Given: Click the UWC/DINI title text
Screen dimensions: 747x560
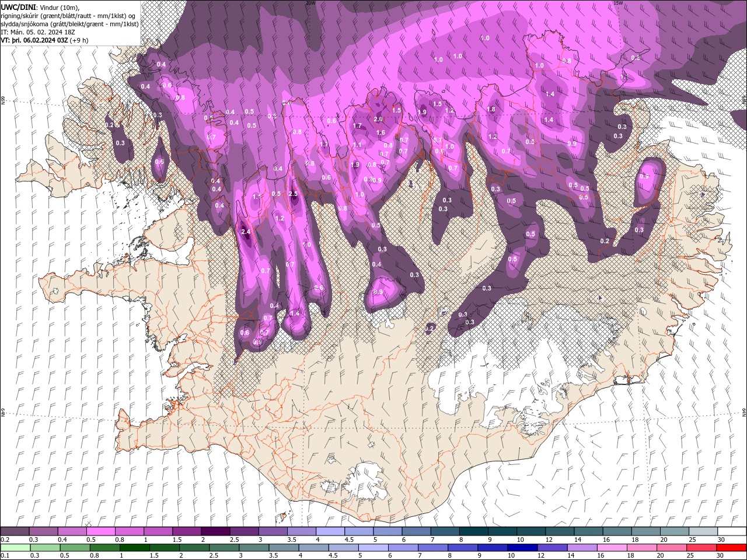Looking at the screenshot, I should point(19,7).
